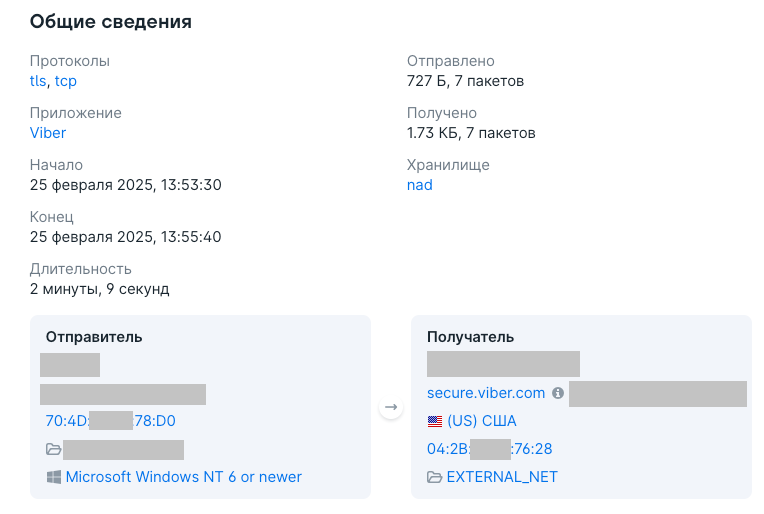Screen dimensions: 764x514
Task: Click the US flag icon
Action: click(435, 421)
